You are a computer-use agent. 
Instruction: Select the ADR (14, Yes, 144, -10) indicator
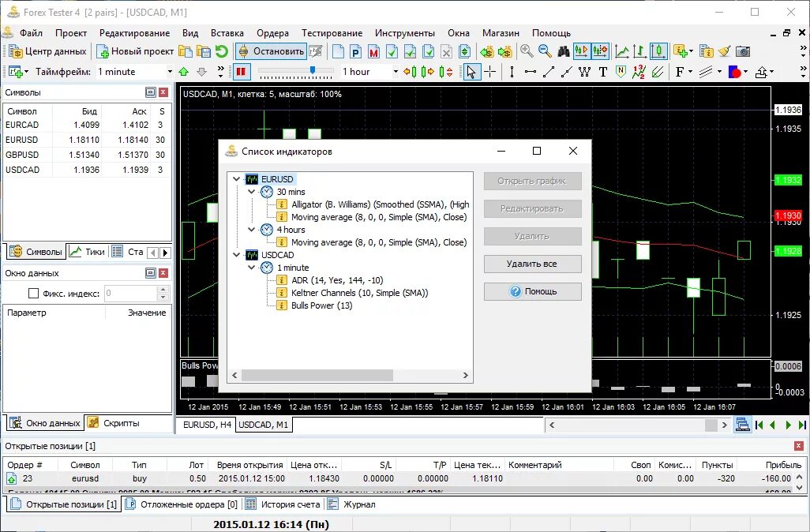337,280
